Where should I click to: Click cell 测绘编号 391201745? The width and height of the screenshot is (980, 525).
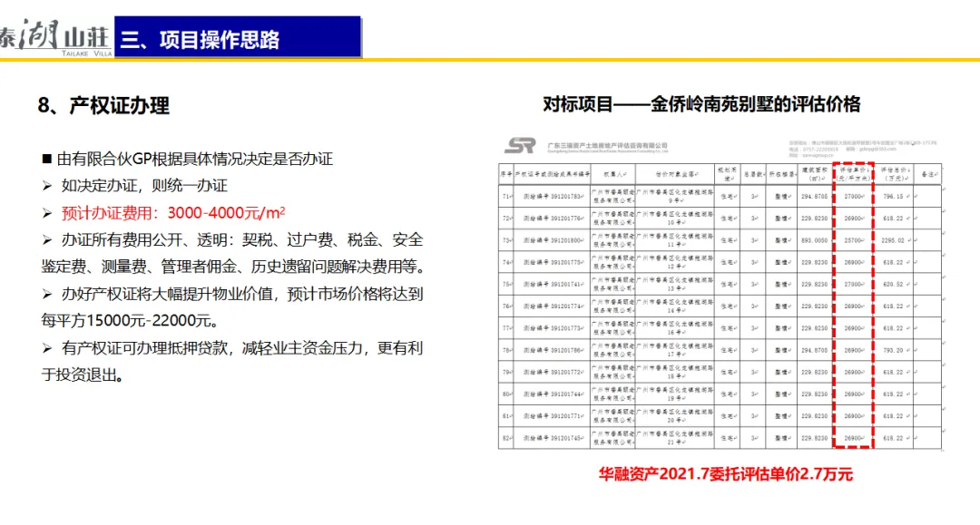[553, 438]
